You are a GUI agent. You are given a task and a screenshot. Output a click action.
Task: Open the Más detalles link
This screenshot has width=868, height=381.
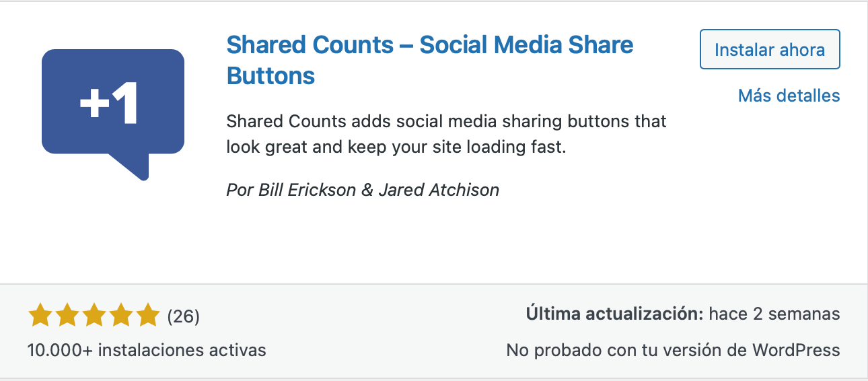(x=789, y=96)
